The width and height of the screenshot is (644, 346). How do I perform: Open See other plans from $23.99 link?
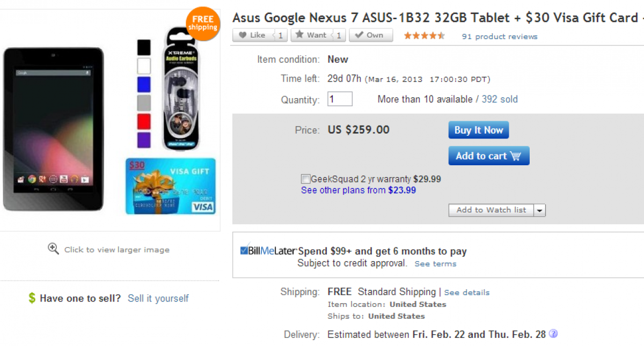(358, 190)
